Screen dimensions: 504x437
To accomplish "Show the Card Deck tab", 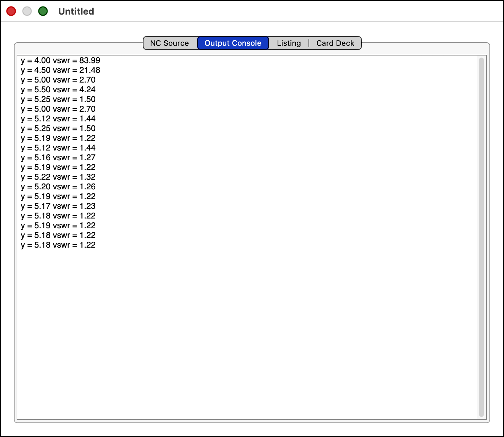I will [335, 43].
